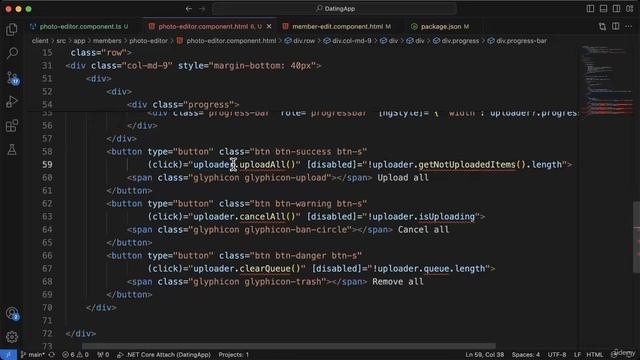Screen dimensions: 640x360
Task: Toggle primary side bar layout icon
Action: point(590,9)
